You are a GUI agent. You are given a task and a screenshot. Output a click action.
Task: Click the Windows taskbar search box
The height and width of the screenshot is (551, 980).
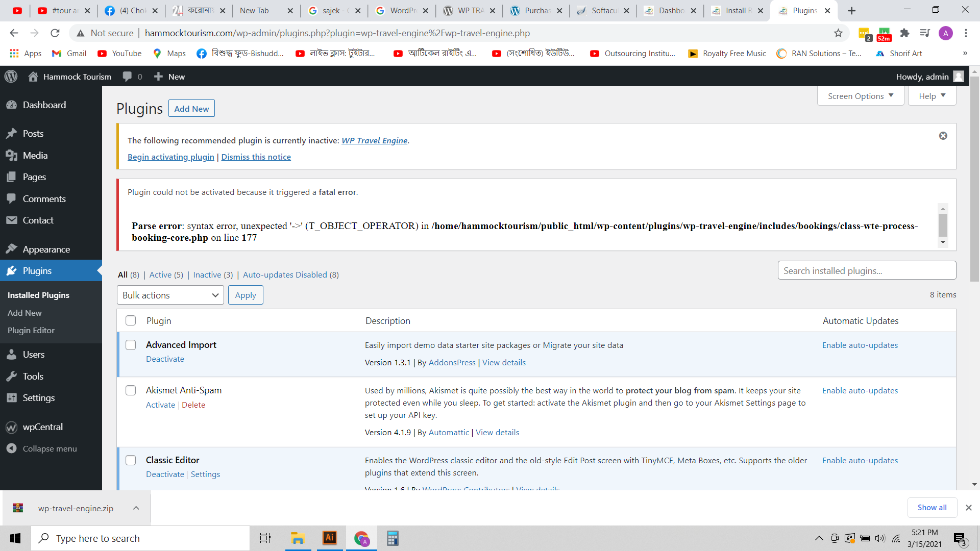[140, 538]
